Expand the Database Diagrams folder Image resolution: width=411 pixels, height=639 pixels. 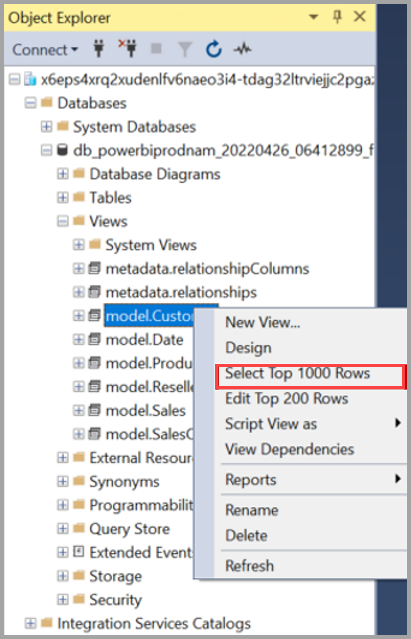[62, 174]
